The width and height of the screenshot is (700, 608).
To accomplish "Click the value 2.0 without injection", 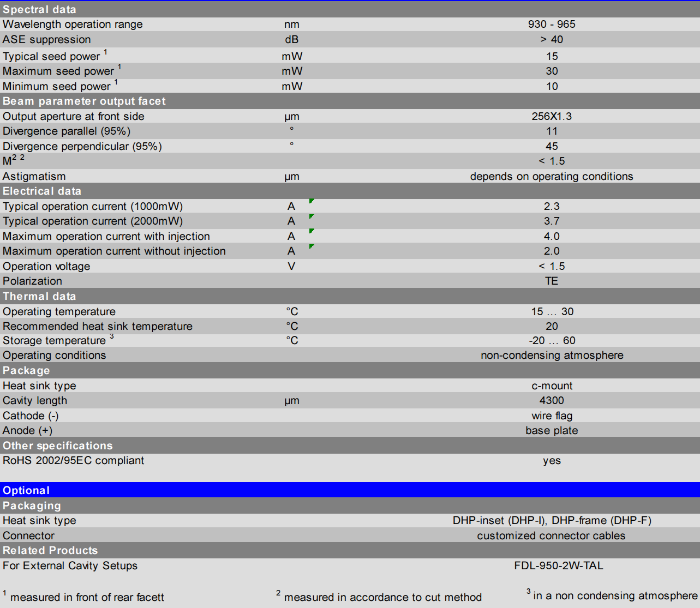I will pos(552,251).
